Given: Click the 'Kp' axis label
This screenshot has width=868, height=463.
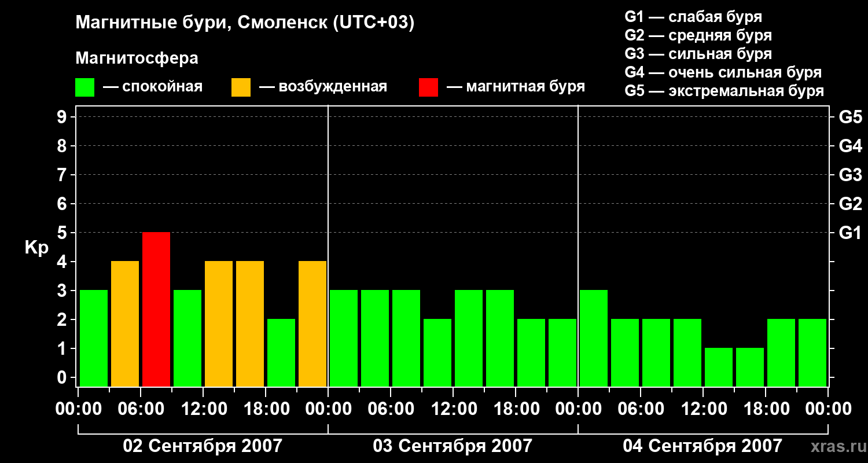Looking at the screenshot, I should coord(37,248).
